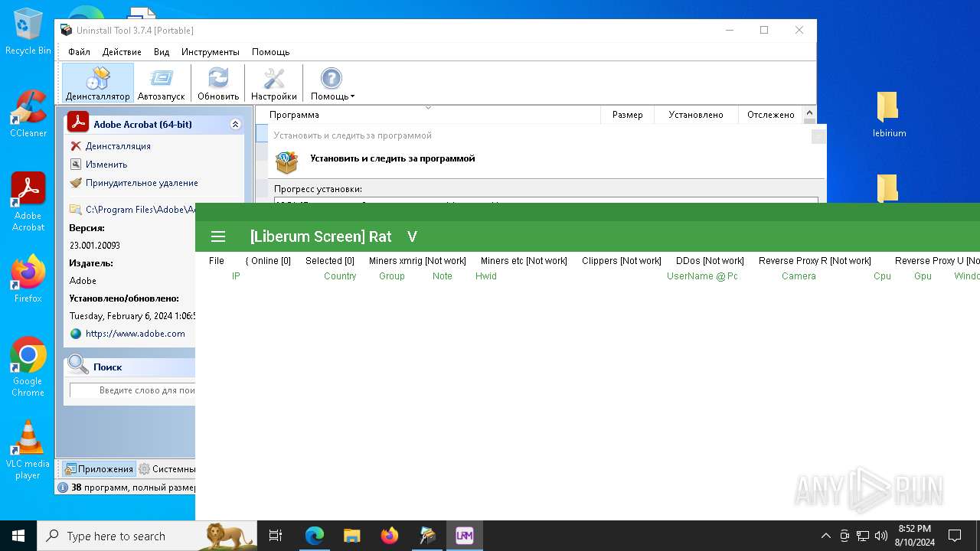Click the Hwid column header
Image resolution: width=980 pixels, height=551 pixels.
pyautogui.click(x=486, y=276)
